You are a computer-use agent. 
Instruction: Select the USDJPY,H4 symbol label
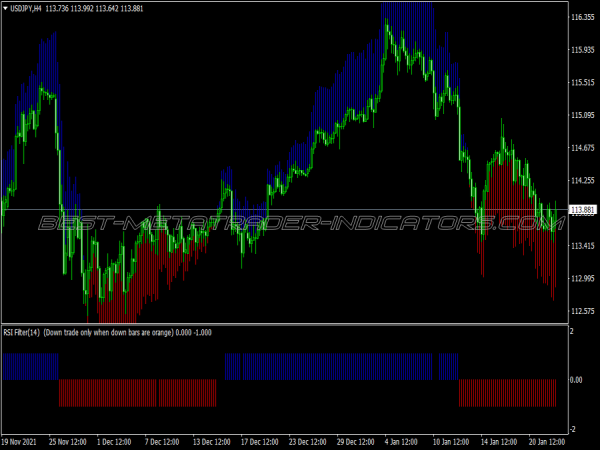tap(26, 8)
